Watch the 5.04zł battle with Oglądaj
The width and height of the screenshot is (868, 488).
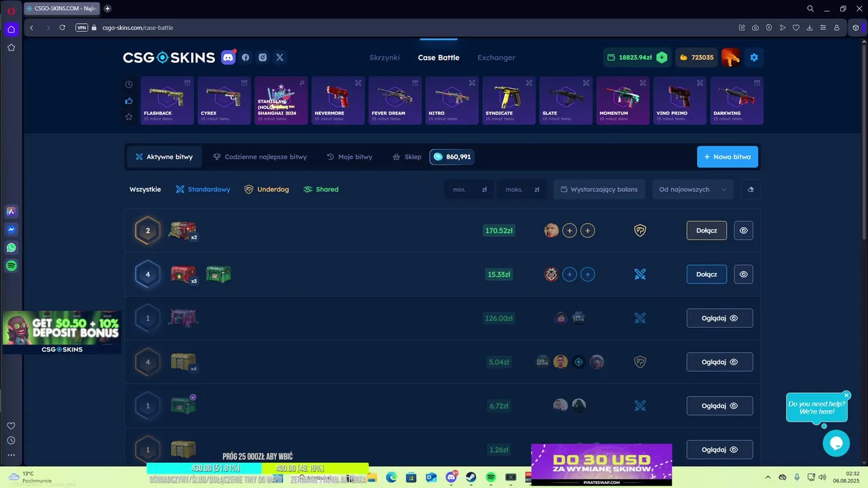tap(719, 362)
